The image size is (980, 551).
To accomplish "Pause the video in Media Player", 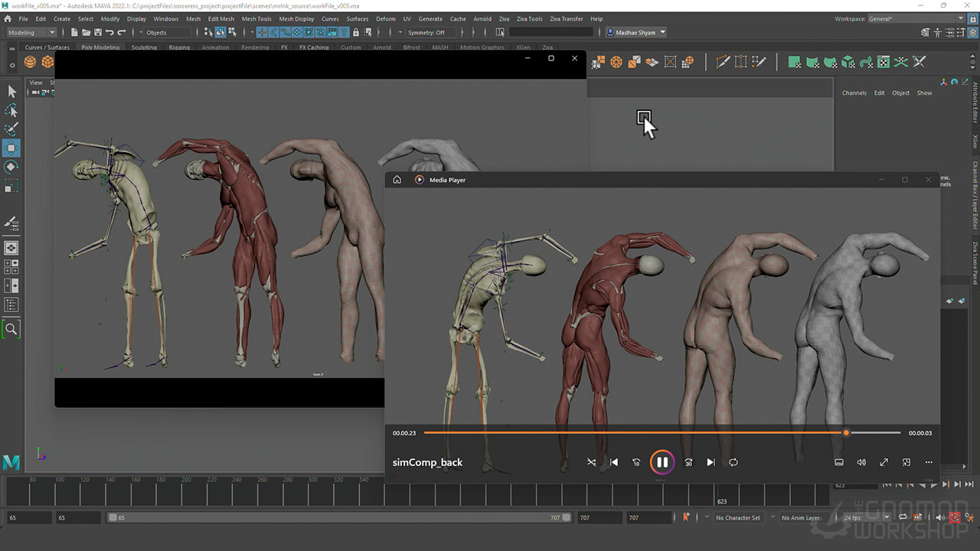I will pyautogui.click(x=662, y=462).
